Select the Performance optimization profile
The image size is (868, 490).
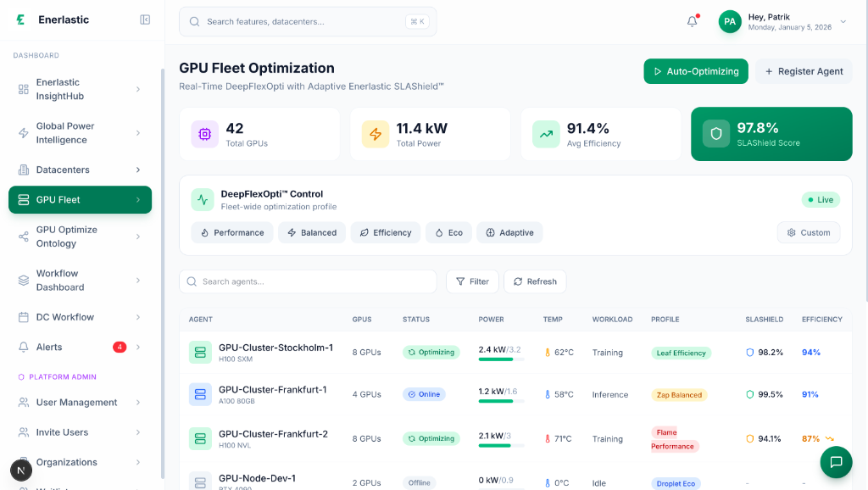pyautogui.click(x=232, y=232)
